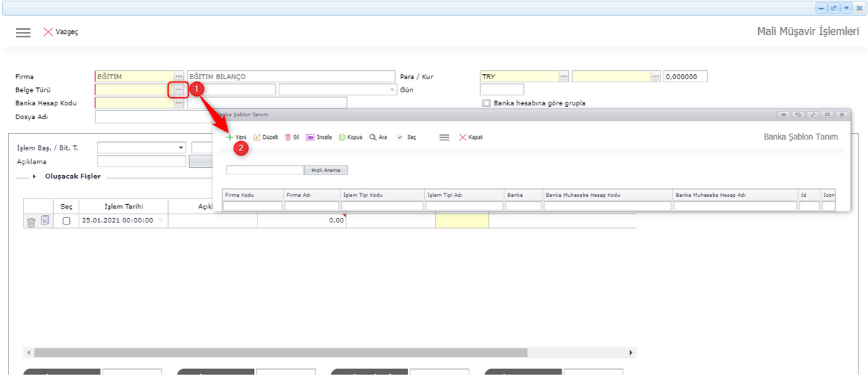Image resolution: width=868 pixels, height=375 pixels.
Task: Click the yellow highlighted grid cell
Action: (x=462, y=220)
